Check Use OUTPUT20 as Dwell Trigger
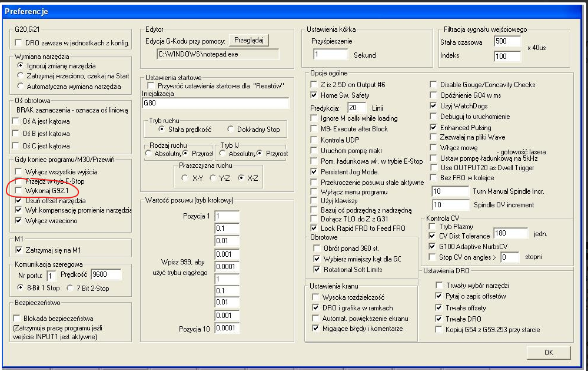The image size is (588, 371). tap(433, 168)
